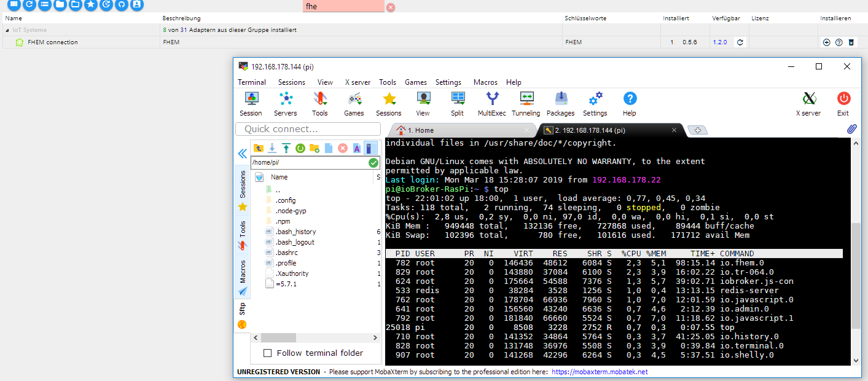Open the Macros menu
Viewport: 868px width, 381px height.
[485, 82]
